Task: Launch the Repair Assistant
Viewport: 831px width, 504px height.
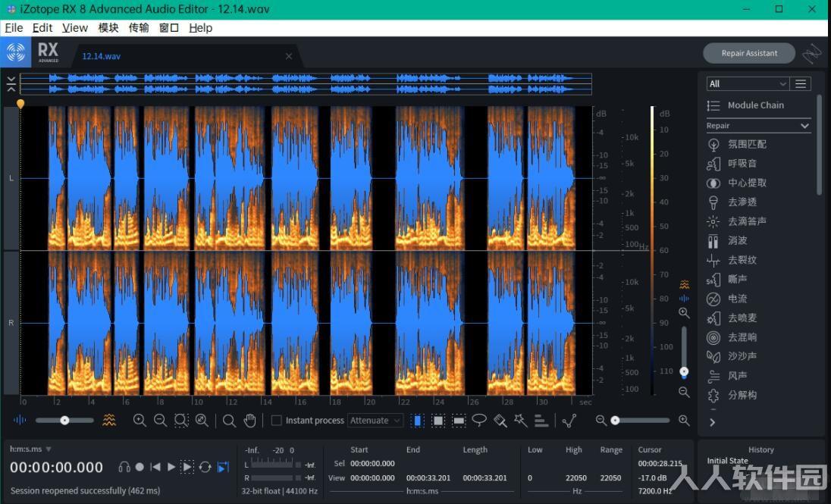Action: 749,53
